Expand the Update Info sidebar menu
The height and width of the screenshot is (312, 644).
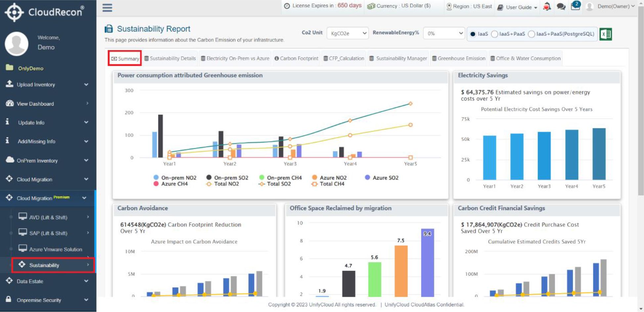pyautogui.click(x=48, y=122)
